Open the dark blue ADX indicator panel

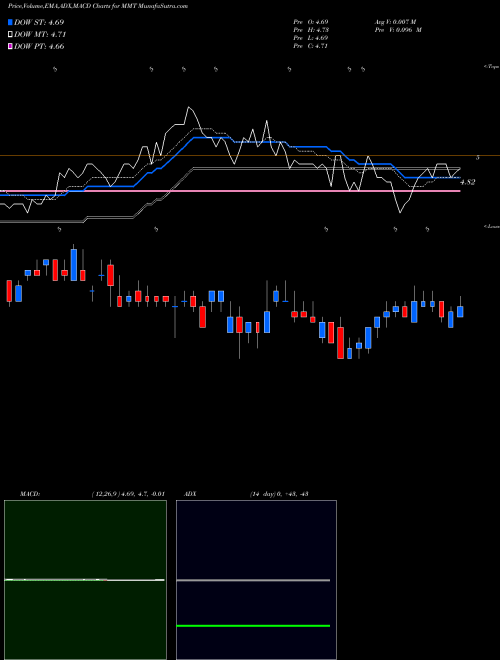pos(256,580)
